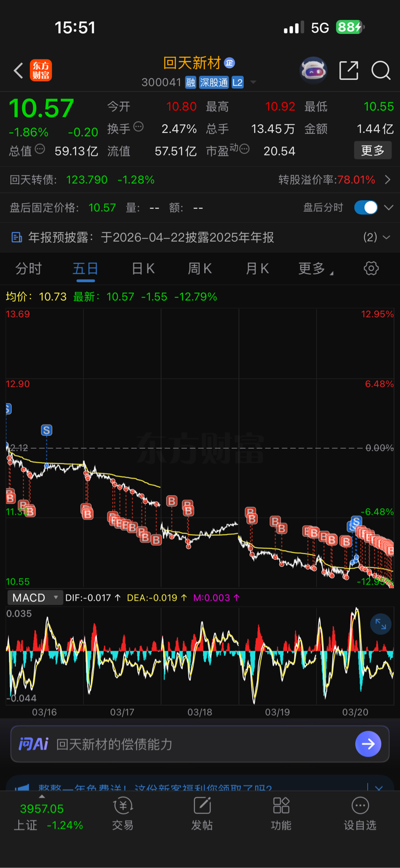Expand MACD chart to fullscreen
The height and width of the screenshot is (868, 400).
[381, 624]
